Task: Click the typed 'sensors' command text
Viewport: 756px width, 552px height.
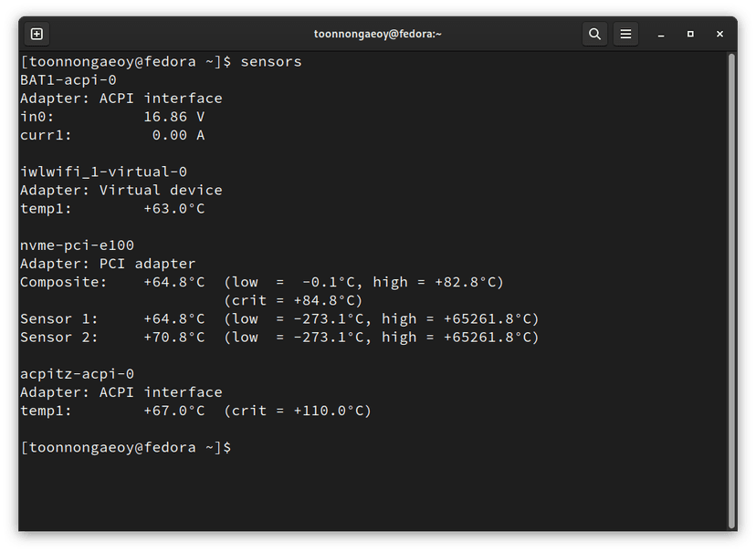Action: [x=271, y=61]
